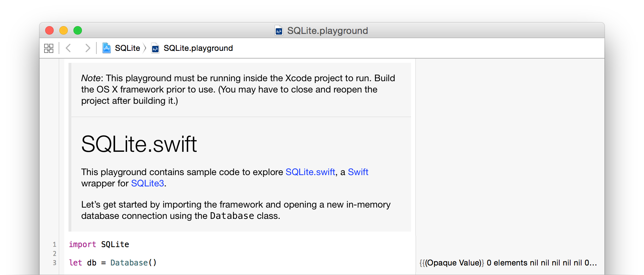Click the Database() call on line 3
Viewport: 644px width, 275px height.
coord(133,263)
